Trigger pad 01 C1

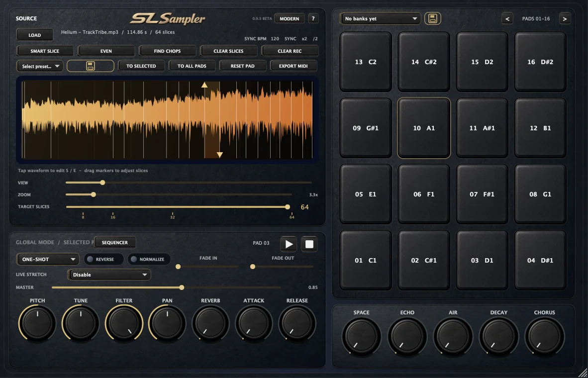click(366, 260)
